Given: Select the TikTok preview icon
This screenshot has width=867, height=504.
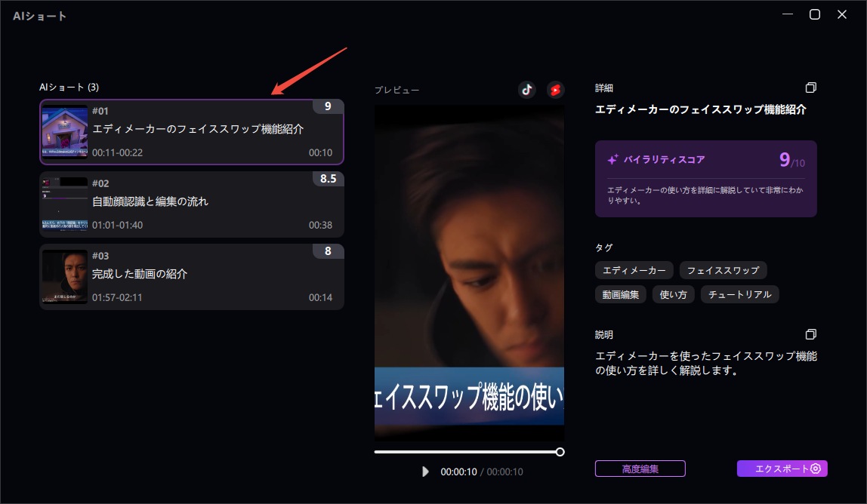Looking at the screenshot, I should (526, 90).
